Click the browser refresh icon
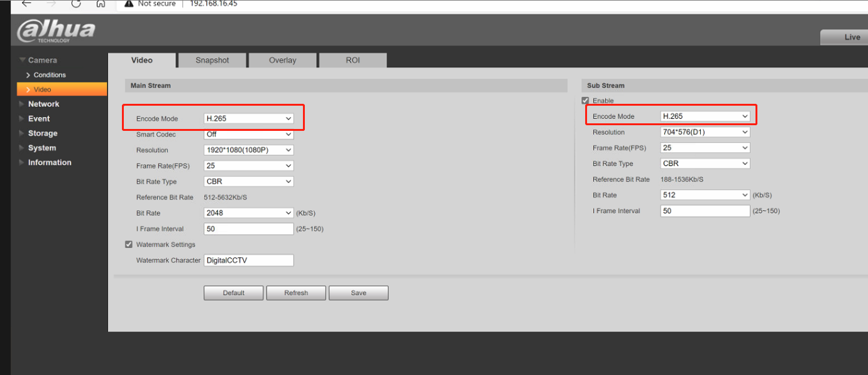Screen dimensions: 868x375 click(76, 3)
